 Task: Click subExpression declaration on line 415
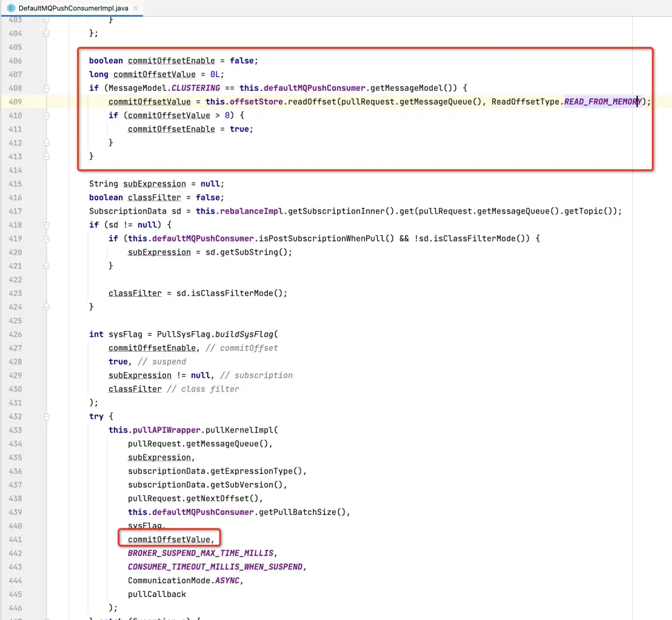(154, 184)
